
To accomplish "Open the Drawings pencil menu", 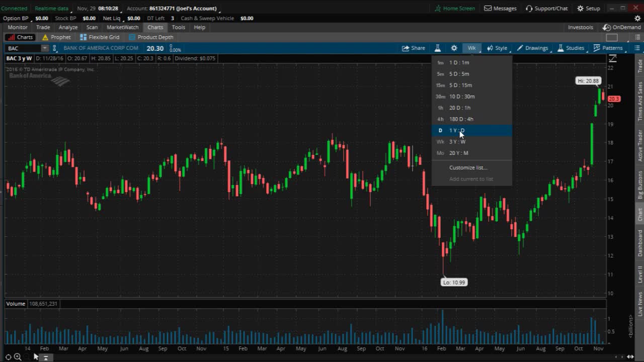I will pos(532,48).
